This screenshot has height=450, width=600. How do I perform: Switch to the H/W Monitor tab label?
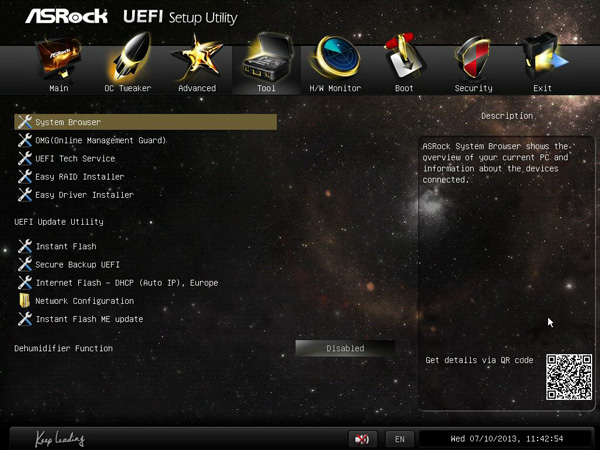tap(335, 88)
